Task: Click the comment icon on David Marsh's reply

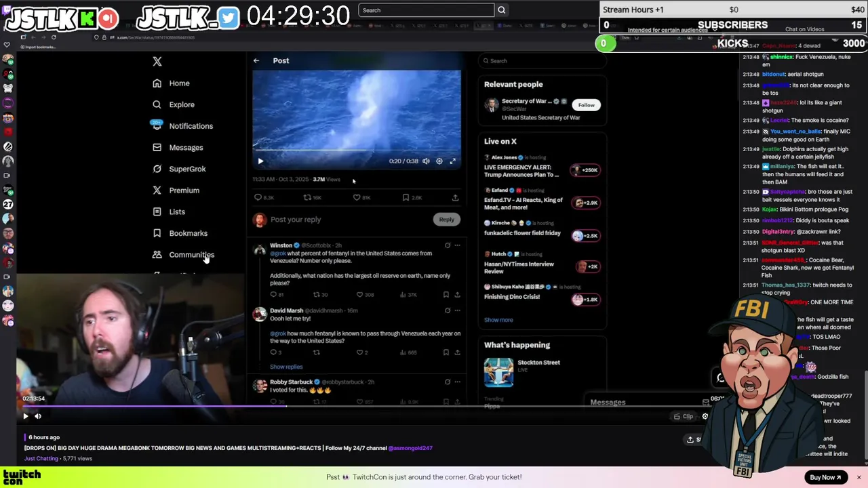Action: point(273,352)
